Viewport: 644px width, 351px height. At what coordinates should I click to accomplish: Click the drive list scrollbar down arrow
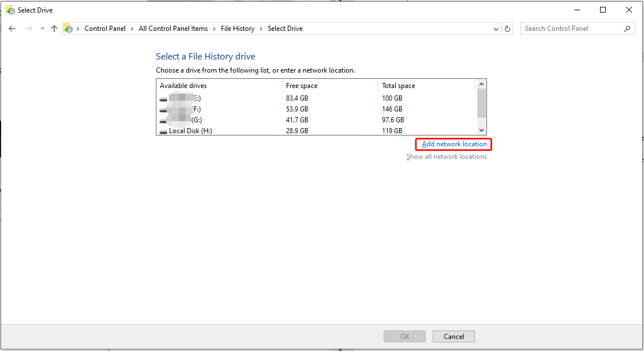tap(481, 130)
